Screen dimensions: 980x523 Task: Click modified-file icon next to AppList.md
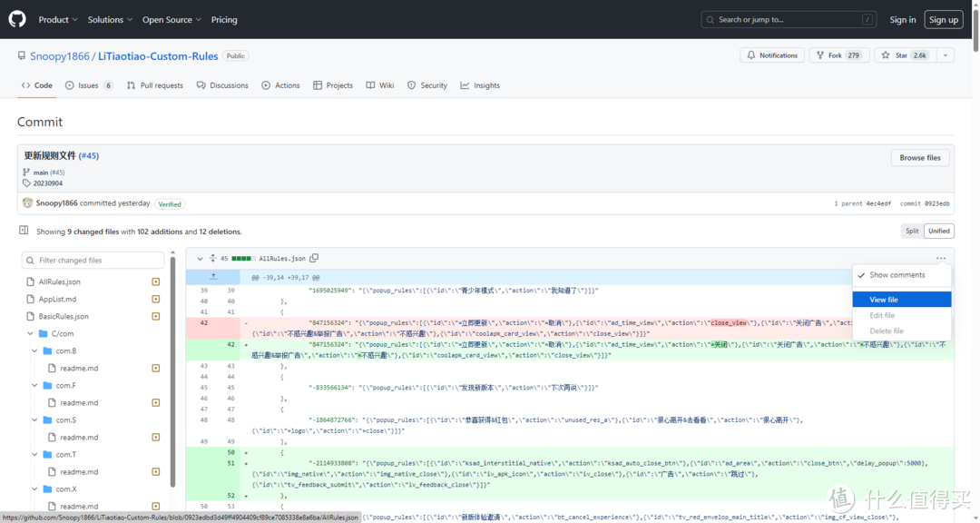pyautogui.click(x=156, y=300)
